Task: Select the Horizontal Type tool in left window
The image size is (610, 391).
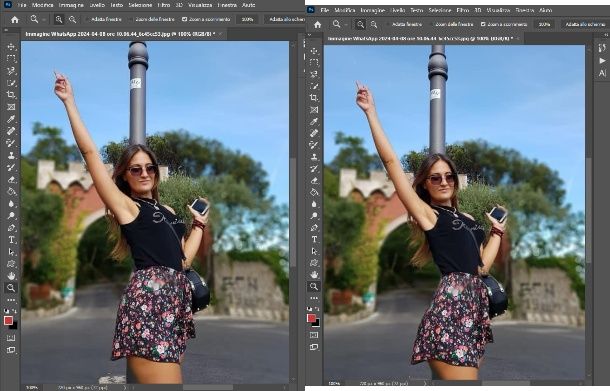Action: 11,240
